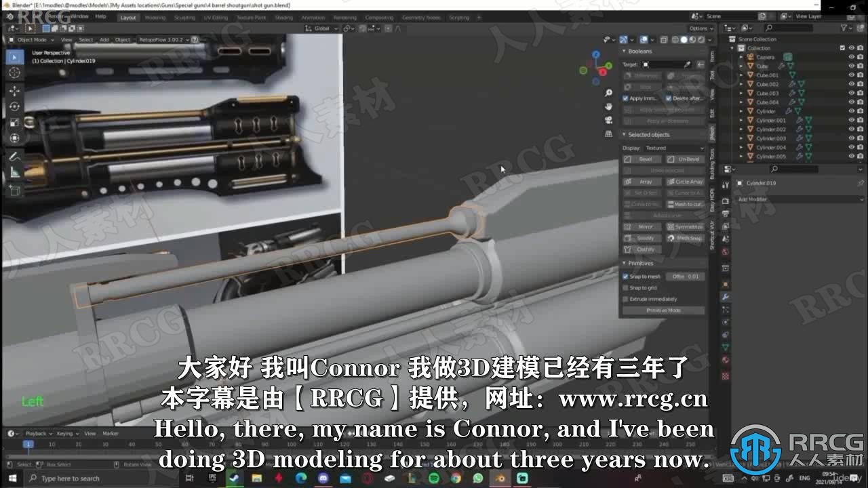Viewport: 868px width, 488px height.
Task: Open the Playback dropdown in timeline
Action: tap(37, 433)
